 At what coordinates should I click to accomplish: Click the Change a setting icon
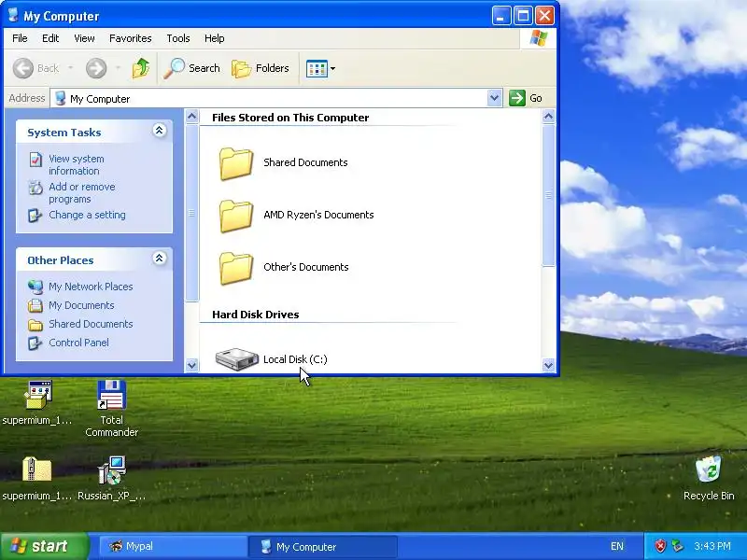point(35,216)
